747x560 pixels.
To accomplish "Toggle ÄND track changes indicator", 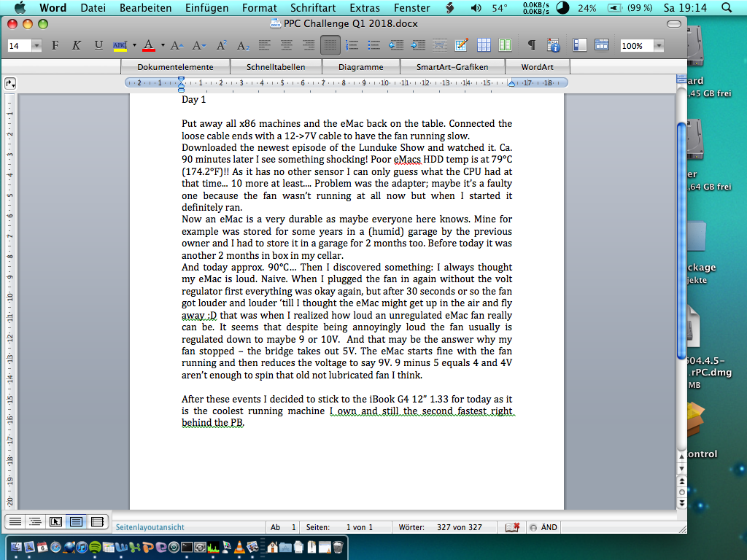I will (543, 527).
